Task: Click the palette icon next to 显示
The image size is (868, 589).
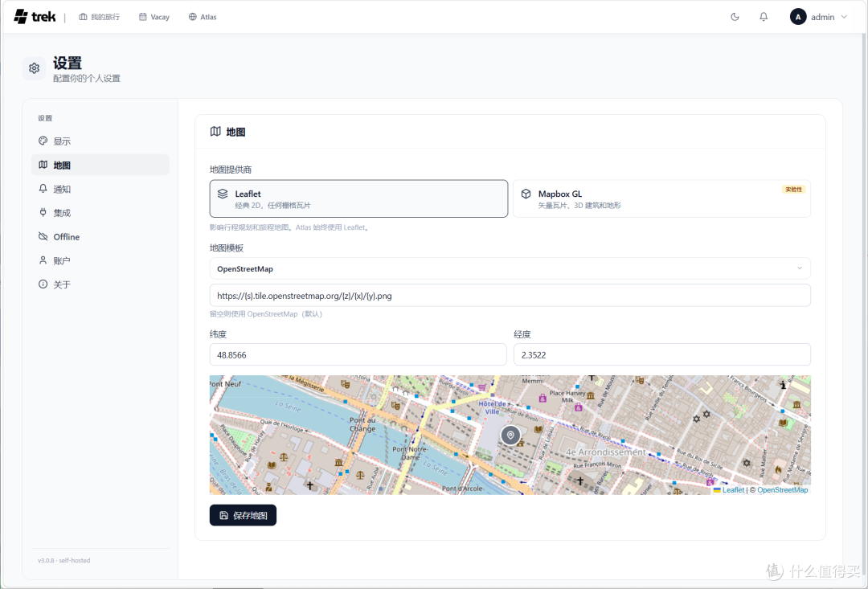Action: (43, 141)
